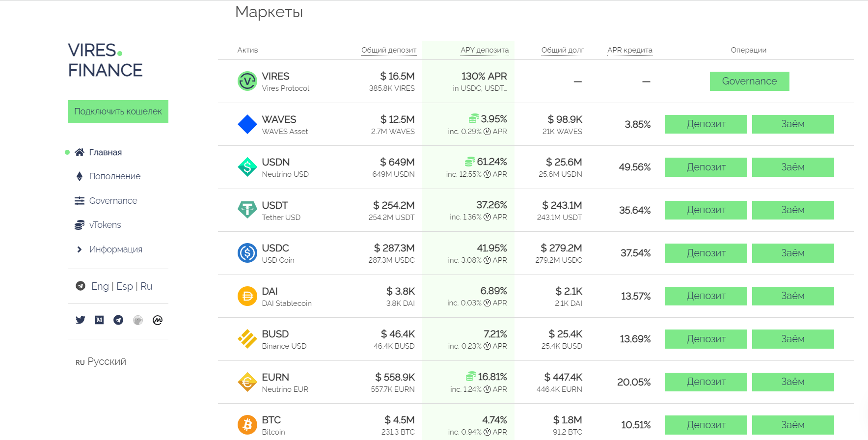Expand the Информация section
Viewport: 868px width, 440px height.
pyautogui.click(x=115, y=249)
